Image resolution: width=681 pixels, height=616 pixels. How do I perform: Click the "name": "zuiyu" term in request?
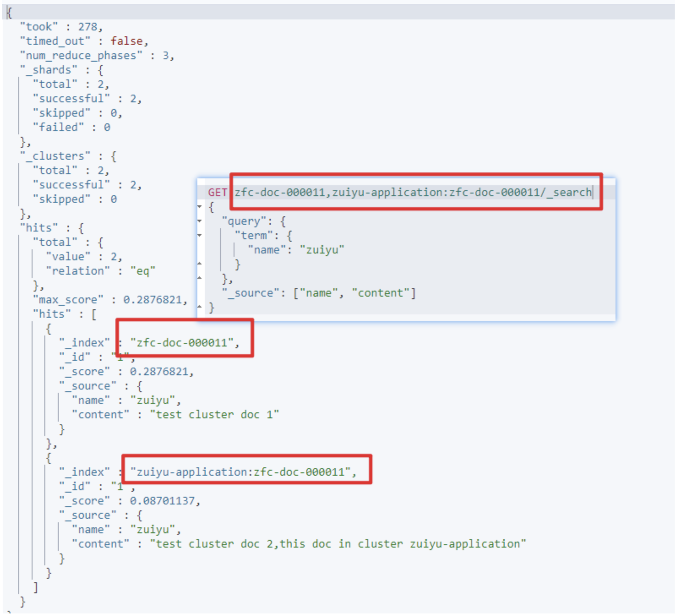296,250
